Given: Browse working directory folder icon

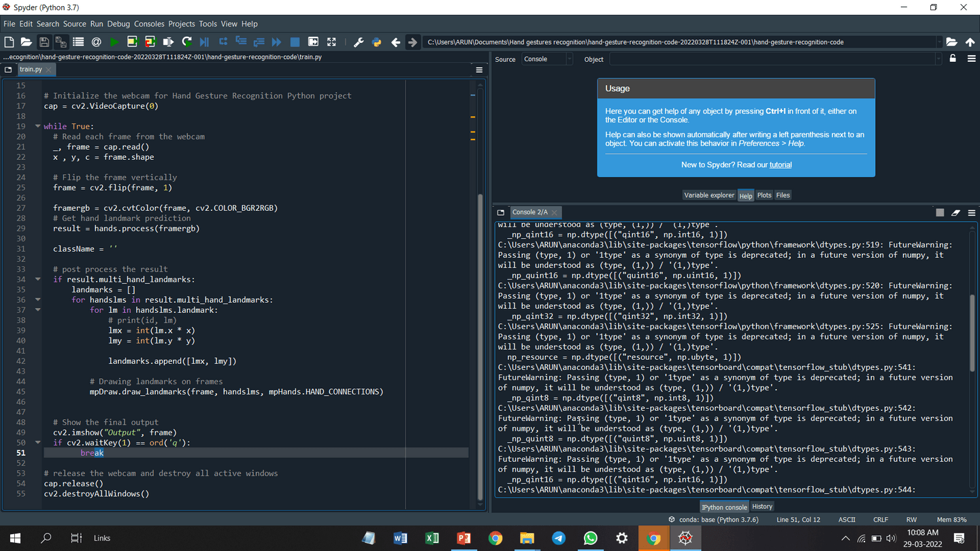Looking at the screenshot, I should (951, 42).
